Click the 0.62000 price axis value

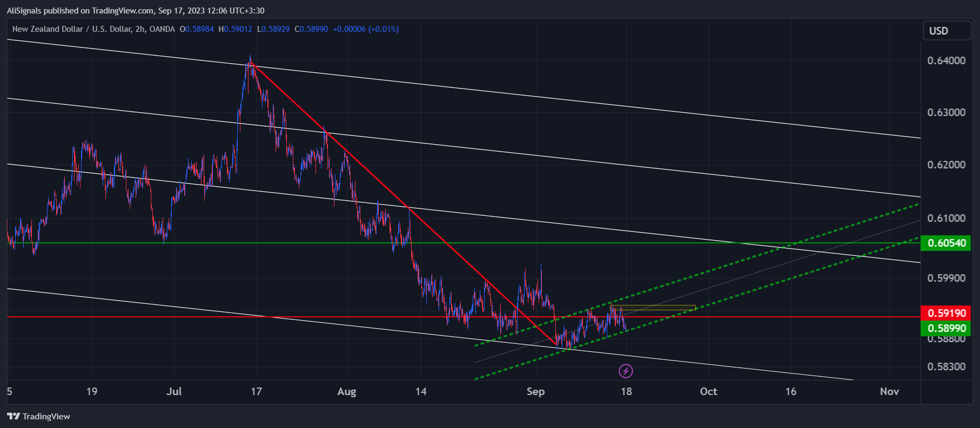(946, 165)
